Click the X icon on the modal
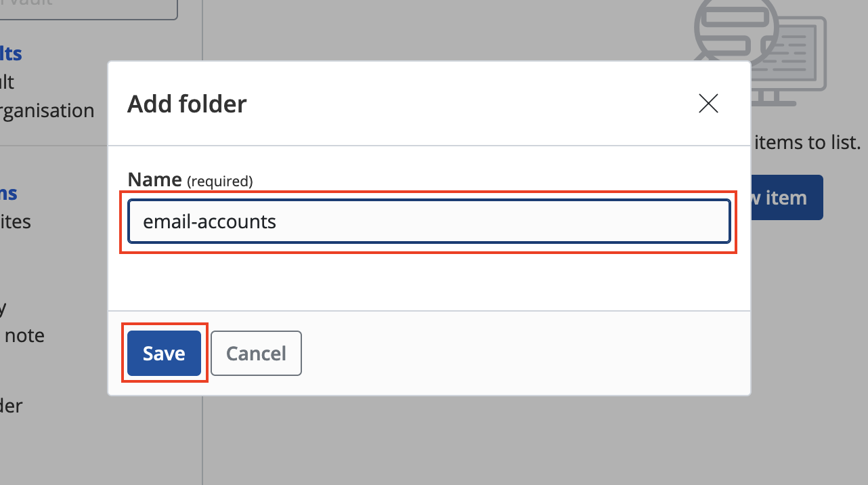The width and height of the screenshot is (868, 485). (x=708, y=104)
